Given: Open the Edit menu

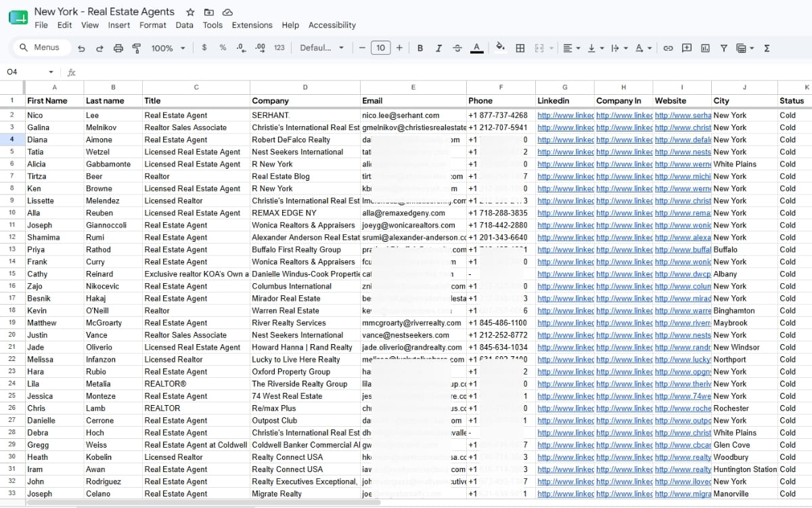Looking at the screenshot, I should tap(64, 25).
